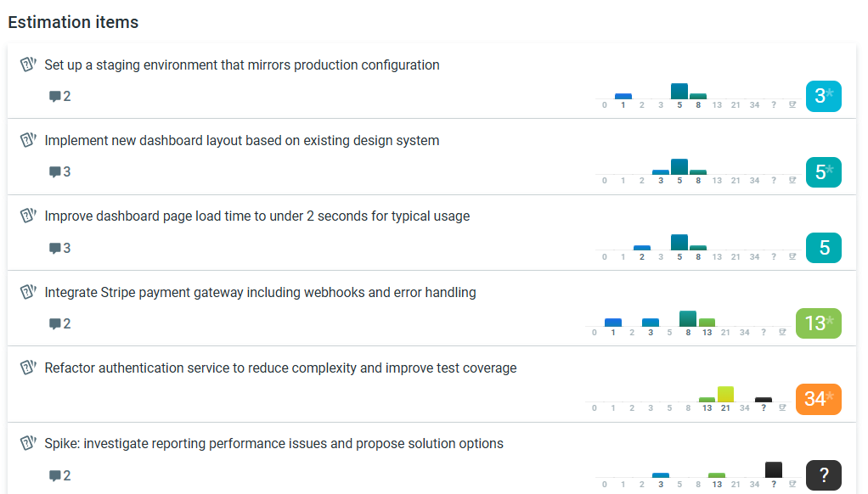868x494 pixels.
Task: Click the blue 3 estimate badge
Action: click(x=823, y=96)
